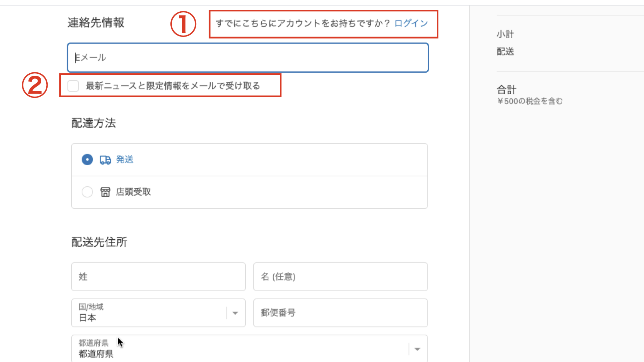Click the 名 (任意) first name field

(340, 277)
